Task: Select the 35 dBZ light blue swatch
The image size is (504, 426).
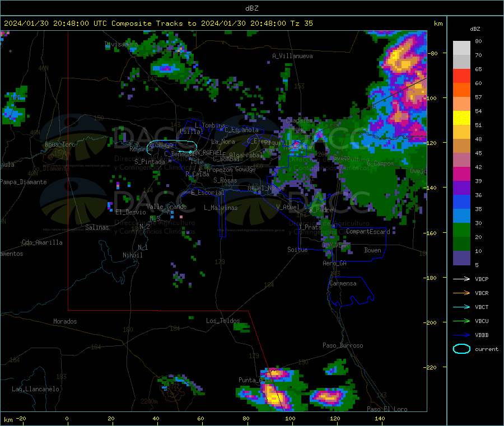Action: pos(461,216)
